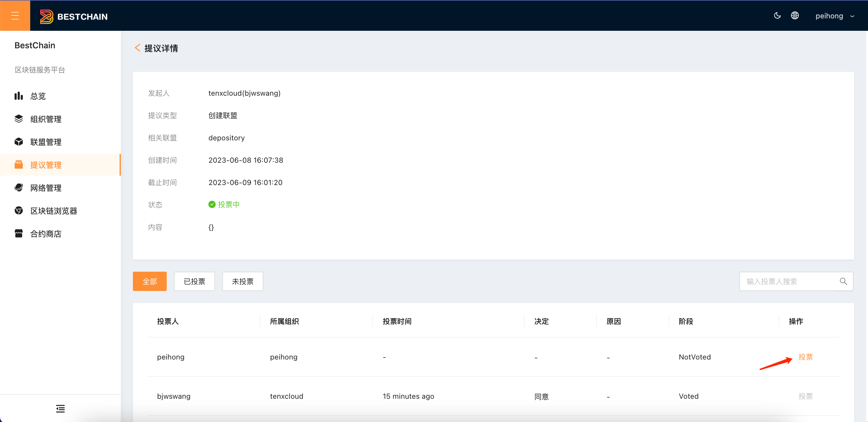Image resolution: width=868 pixels, height=422 pixels.
Task: Click the 区块链服务平台 subtitle
Action: pyautogui.click(x=40, y=70)
